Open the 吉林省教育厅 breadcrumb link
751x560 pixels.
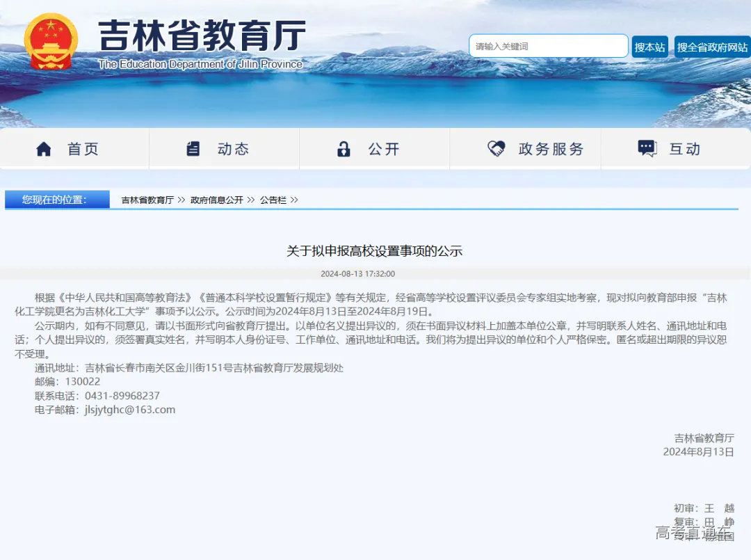point(145,200)
